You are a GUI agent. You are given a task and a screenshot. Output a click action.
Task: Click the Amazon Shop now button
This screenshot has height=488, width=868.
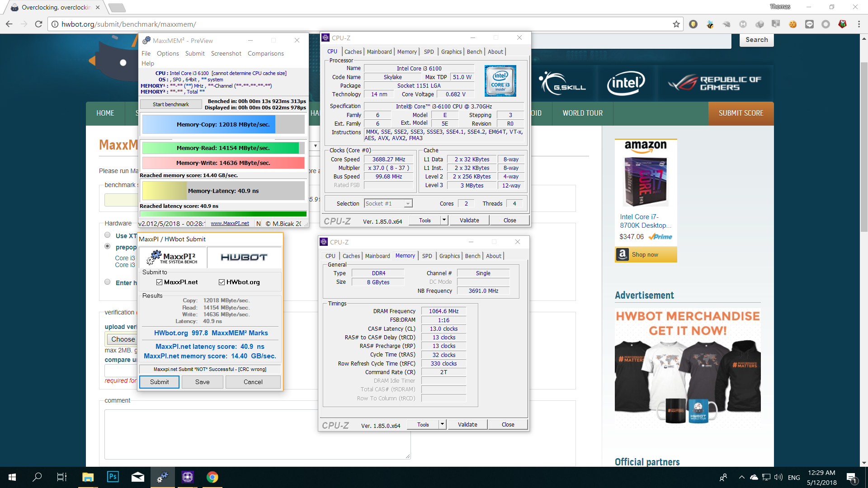646,254
